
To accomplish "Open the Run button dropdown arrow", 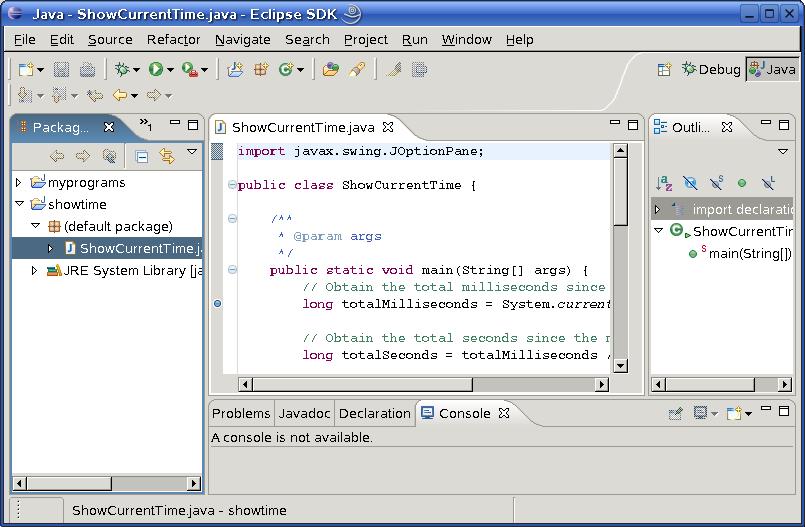I will pyautogui.click(x=170, y=70).
